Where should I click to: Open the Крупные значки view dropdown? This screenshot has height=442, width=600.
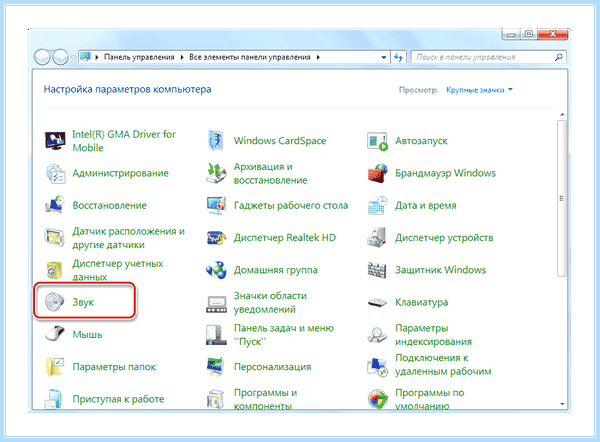479,90
